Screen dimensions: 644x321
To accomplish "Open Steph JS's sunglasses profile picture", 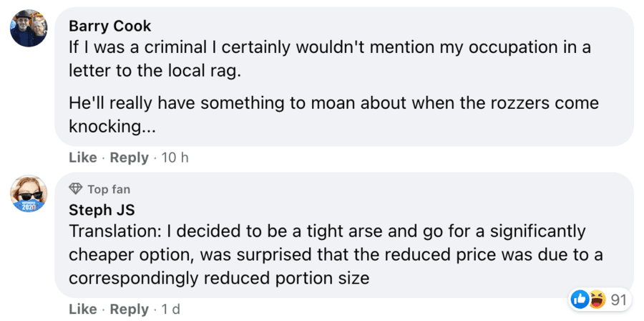I will pos(29,191).
